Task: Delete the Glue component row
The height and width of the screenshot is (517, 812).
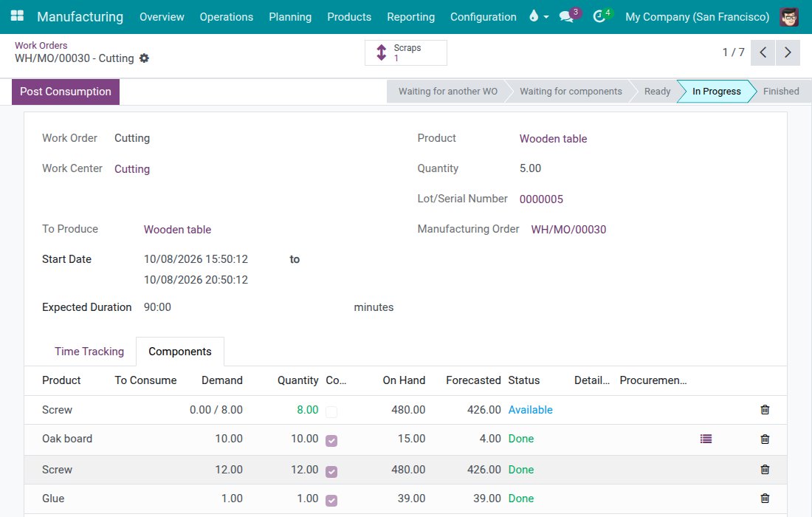Action: tap(765, 499)
